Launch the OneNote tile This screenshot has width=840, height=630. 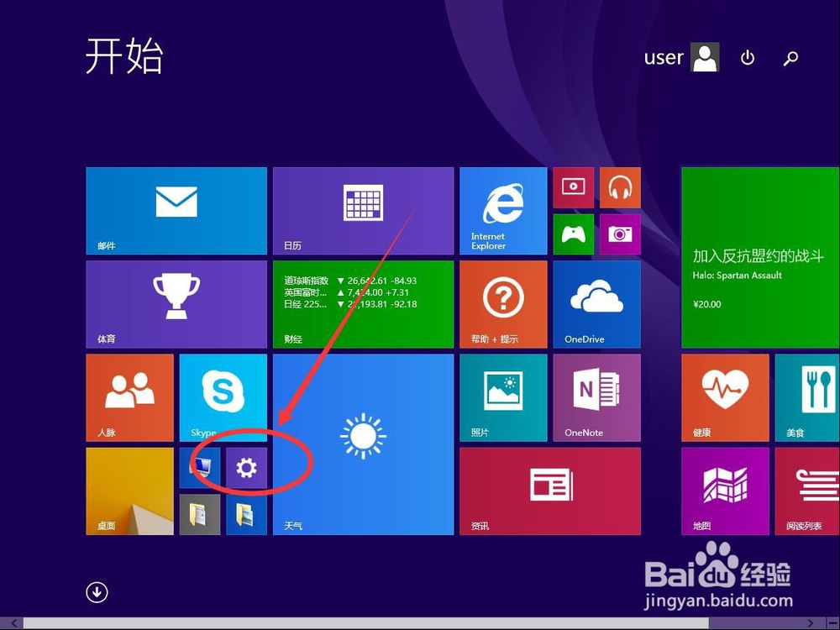[596, 397]
